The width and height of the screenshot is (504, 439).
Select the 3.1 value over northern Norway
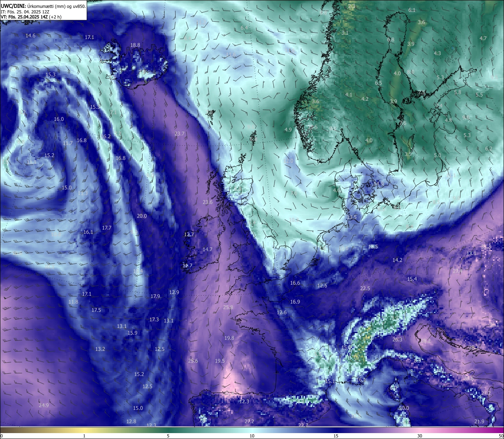tap(345, 33)
